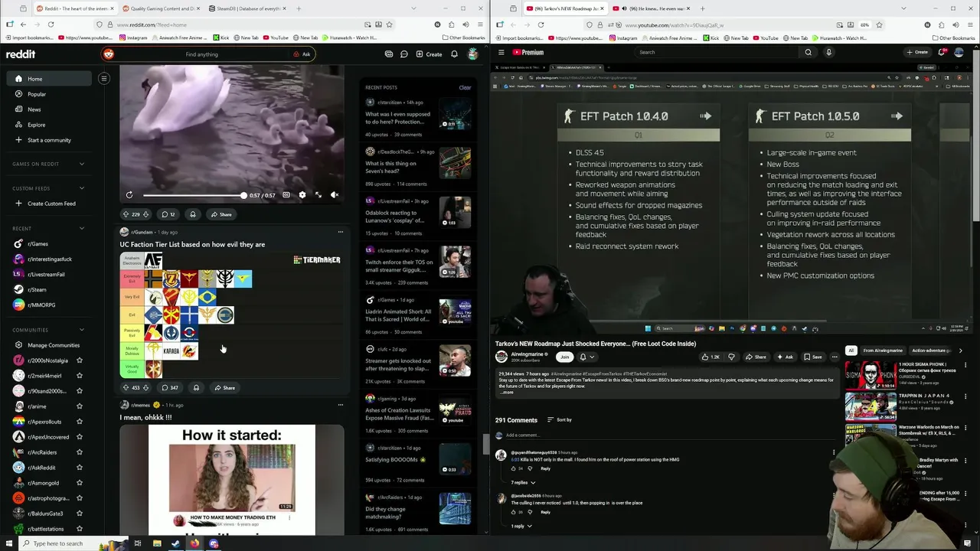Click the Reddit notifications bell icon

click(454, 54)
